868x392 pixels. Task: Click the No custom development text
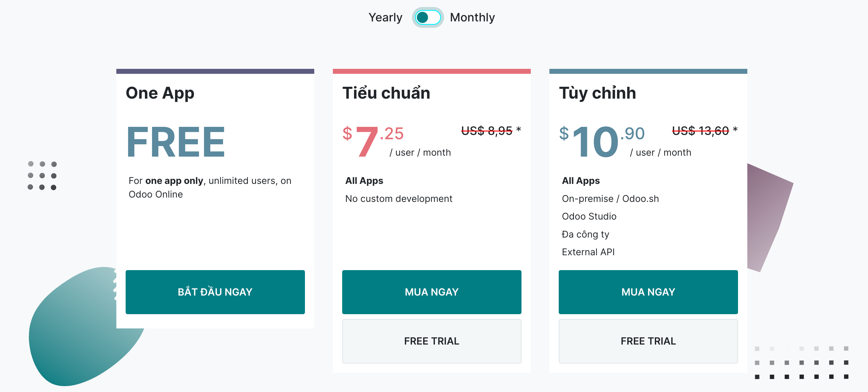[x=398, y=199]
